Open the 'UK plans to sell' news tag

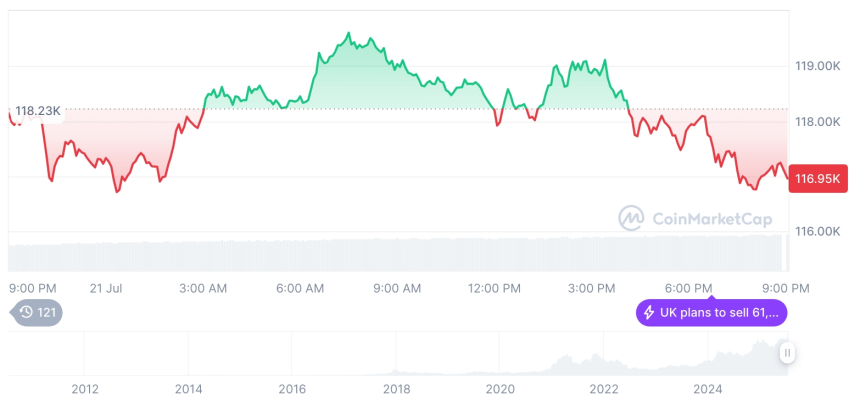point(712,313)
